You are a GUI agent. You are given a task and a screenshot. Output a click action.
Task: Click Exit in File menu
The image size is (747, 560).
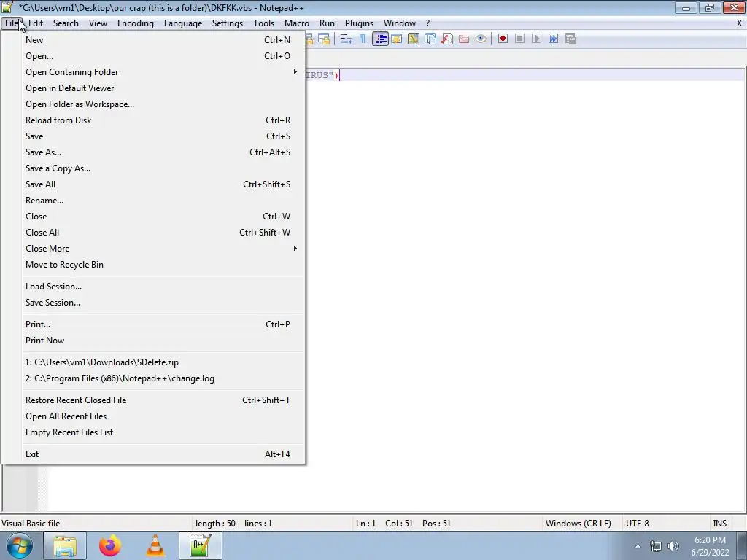[152, 454]
